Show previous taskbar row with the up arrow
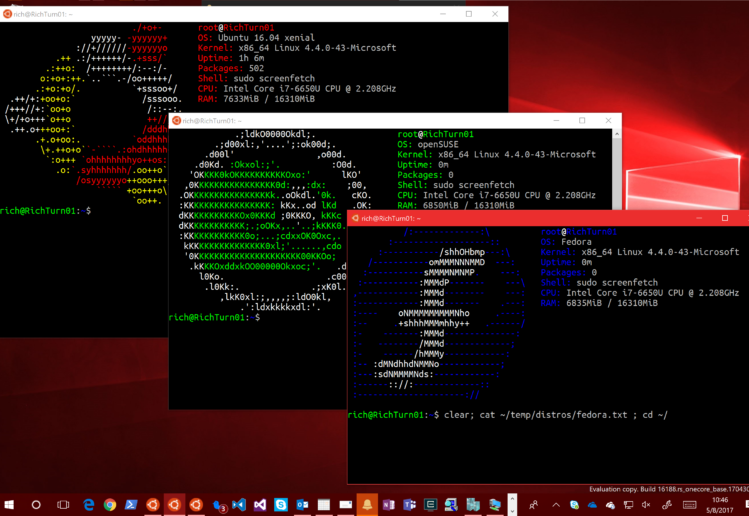This screenshot has width=749, height=516. [512, 499]
